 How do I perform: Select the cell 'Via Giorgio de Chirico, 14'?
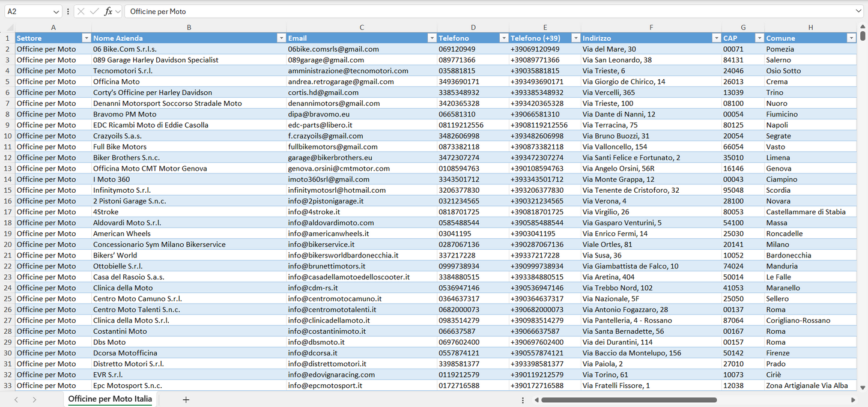pyautogui.click(x=651, y=82)
